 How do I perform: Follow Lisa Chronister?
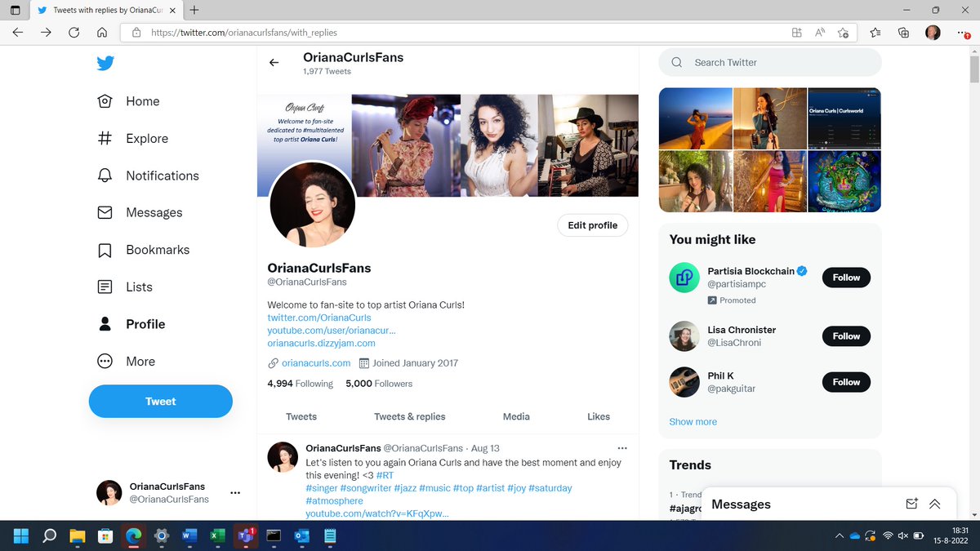(846, 336)
